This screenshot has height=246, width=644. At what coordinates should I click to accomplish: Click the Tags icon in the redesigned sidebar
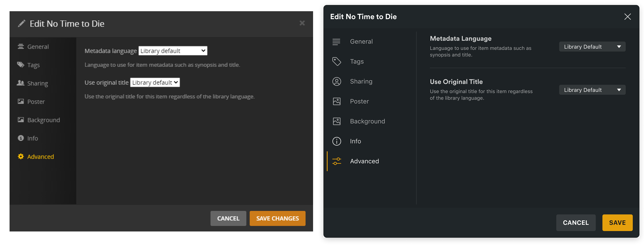[336, 61]
